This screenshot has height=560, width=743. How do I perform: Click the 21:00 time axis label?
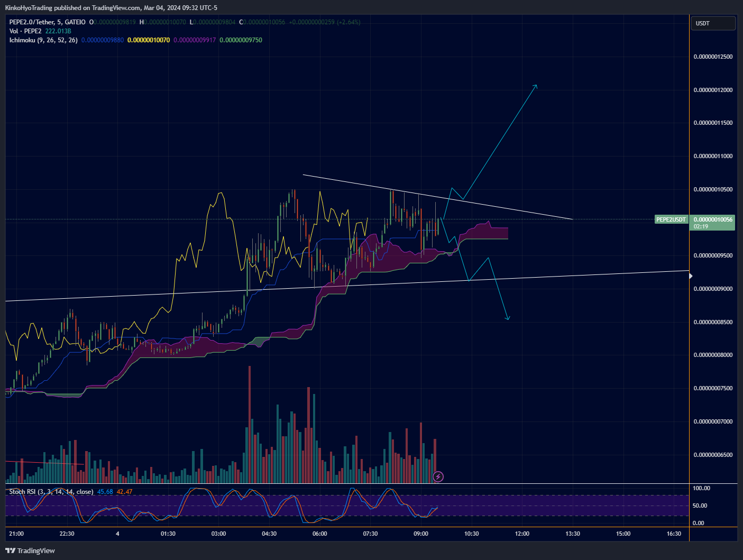point(16,534)
